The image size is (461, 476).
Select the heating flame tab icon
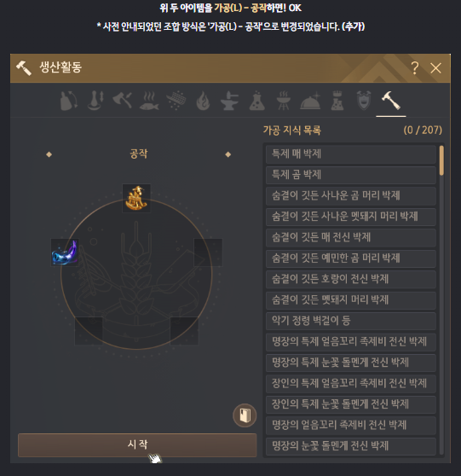pyautogui.click(x=203, y=101)
